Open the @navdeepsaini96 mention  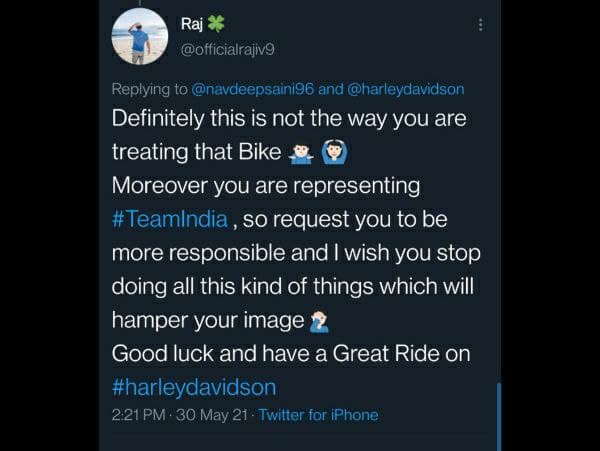pyautogui.click(x=250, y=89)
